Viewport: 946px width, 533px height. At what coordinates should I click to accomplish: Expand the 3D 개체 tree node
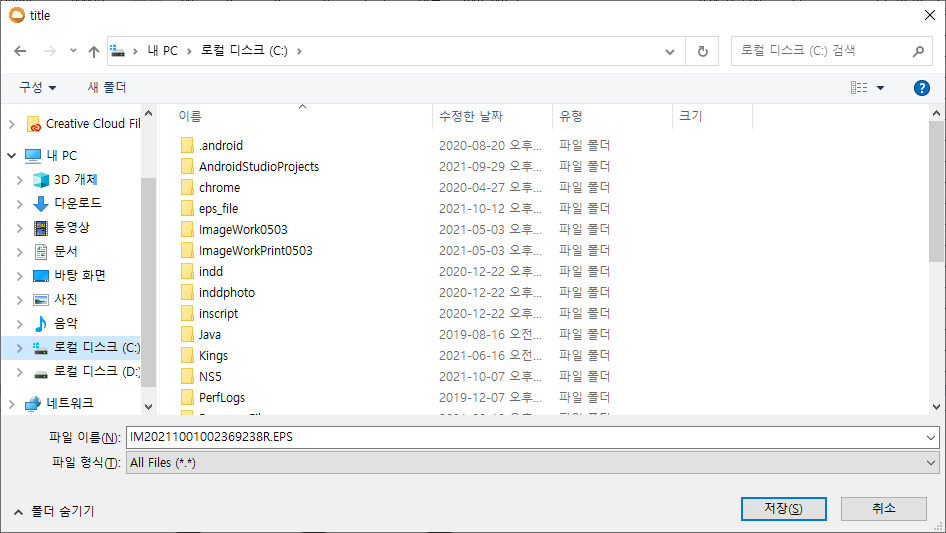19,180
